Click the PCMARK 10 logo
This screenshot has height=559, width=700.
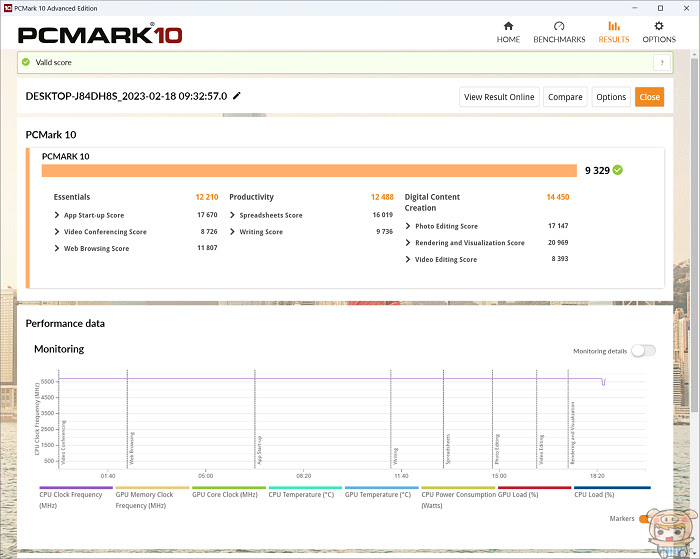(x=100, y=34)
